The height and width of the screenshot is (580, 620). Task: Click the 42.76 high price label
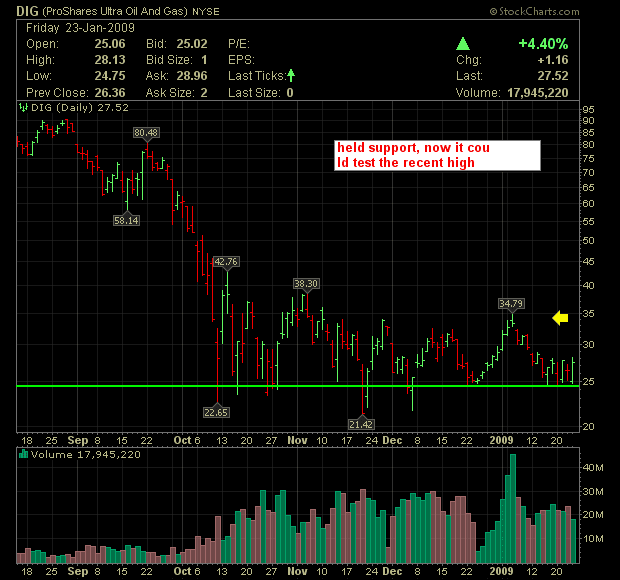[x=226, y=261]
